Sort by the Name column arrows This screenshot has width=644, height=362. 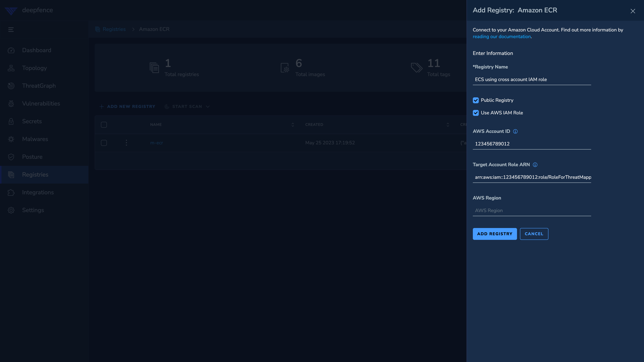click(x=293, y=125)
